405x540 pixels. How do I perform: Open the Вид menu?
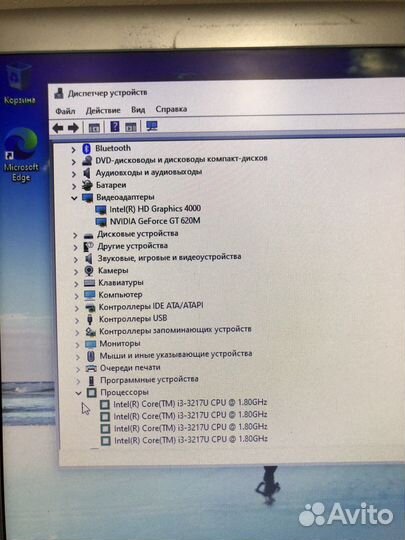pyautogui.click(x=138, y=110)
